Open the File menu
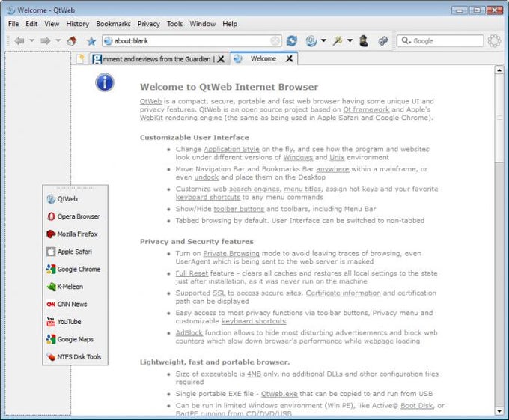This screenshot has width=509, height=420. coord(13,24)
